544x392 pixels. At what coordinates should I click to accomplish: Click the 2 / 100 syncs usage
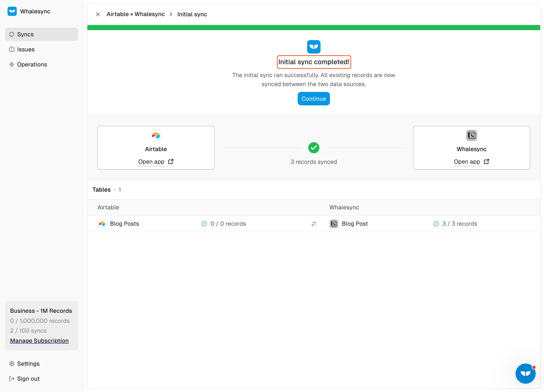click(28, 331)
